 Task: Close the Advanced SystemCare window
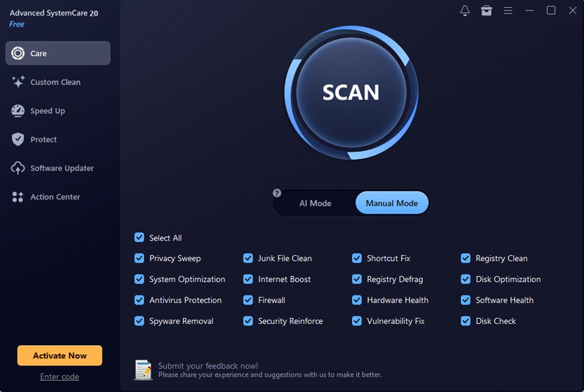[x=573, y=10]
